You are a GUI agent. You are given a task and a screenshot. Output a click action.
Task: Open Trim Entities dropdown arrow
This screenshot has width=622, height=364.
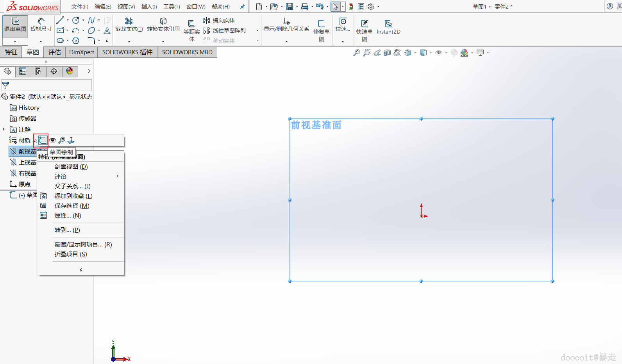click(x=129, y=41)
